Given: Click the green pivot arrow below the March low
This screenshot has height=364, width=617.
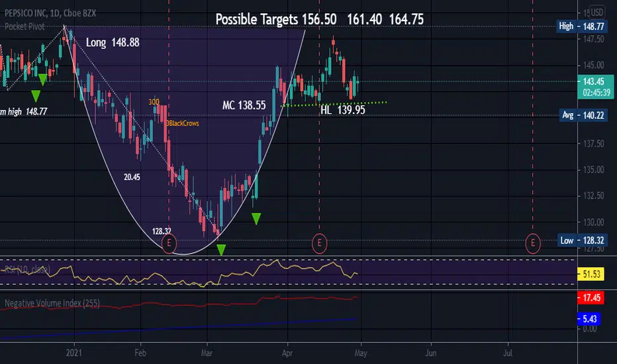Looking at the screenshot, I should pyautogui.click(x=221, y=250).
